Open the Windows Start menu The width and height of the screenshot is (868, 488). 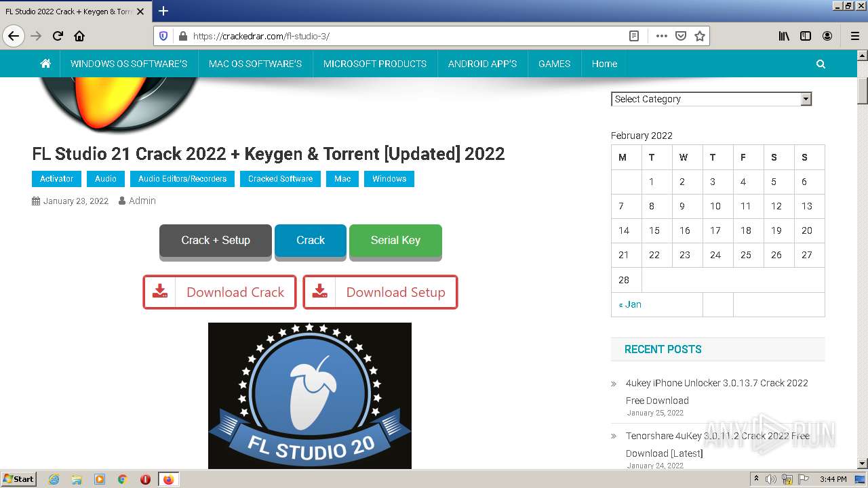coord(18,479)
